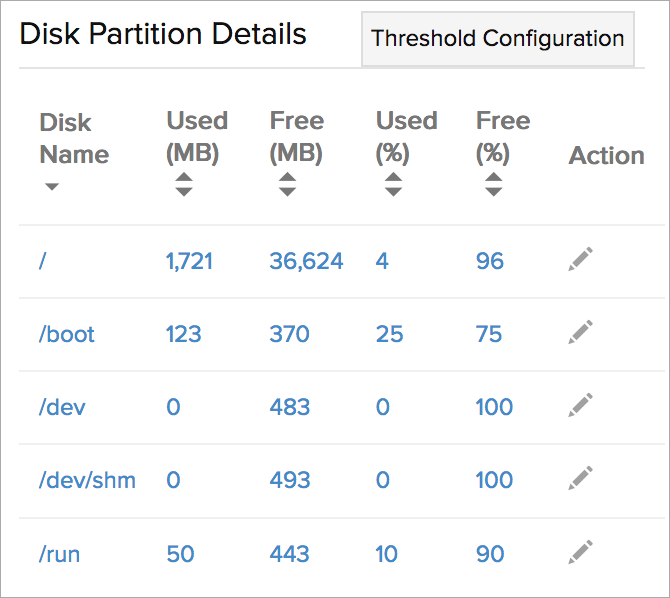Click the edit pencil for /run

pos(581,551)
